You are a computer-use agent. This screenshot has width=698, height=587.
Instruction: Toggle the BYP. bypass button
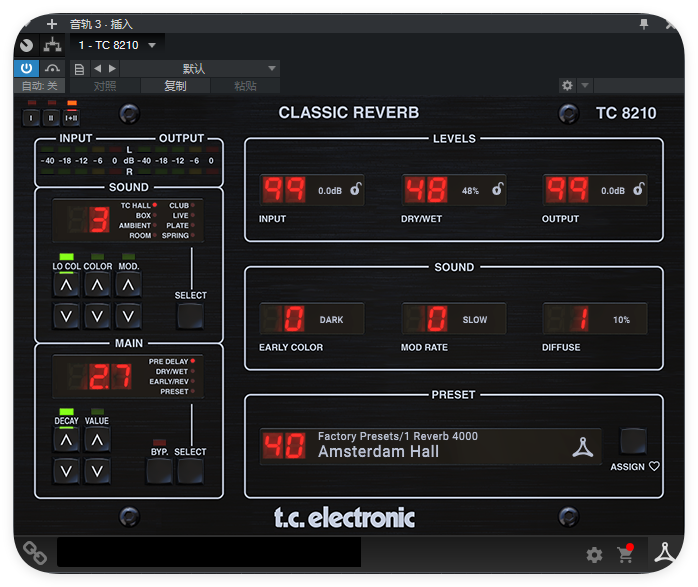pyautogui.click(x=159, y=471)
